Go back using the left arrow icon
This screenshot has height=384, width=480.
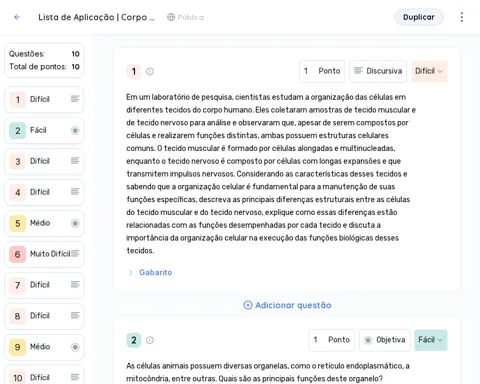click(x=17, y=17)
